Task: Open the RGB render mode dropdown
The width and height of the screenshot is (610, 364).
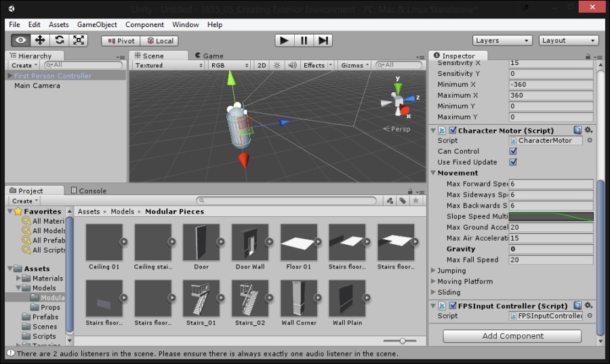Action: (230, 65)
